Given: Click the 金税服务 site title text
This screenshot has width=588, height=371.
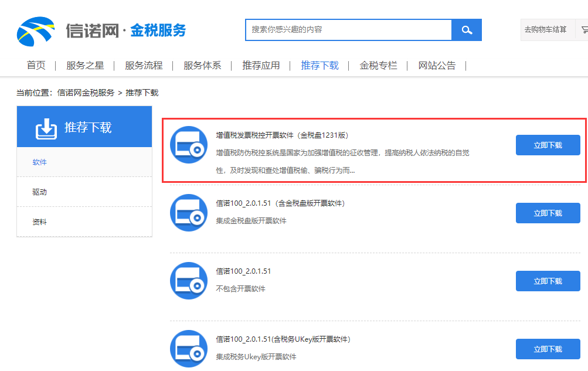Looking at the screenshot, I should pos(158,30).
